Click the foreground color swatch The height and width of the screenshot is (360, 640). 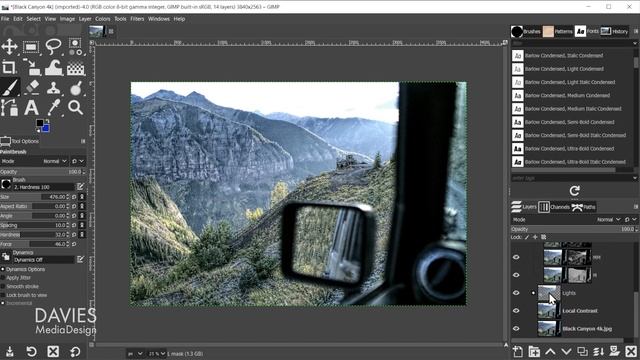coord(40,123)
